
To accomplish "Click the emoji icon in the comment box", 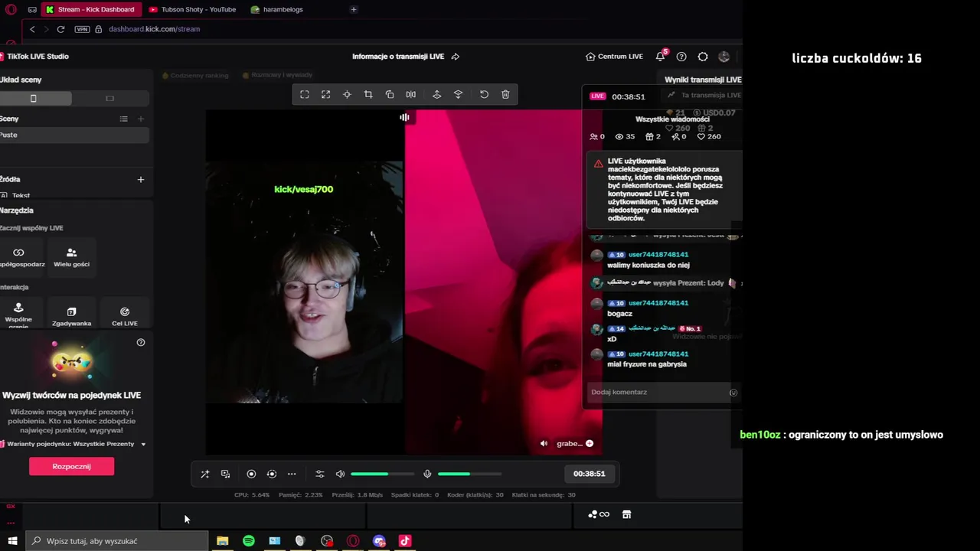I will pos(733,393).
